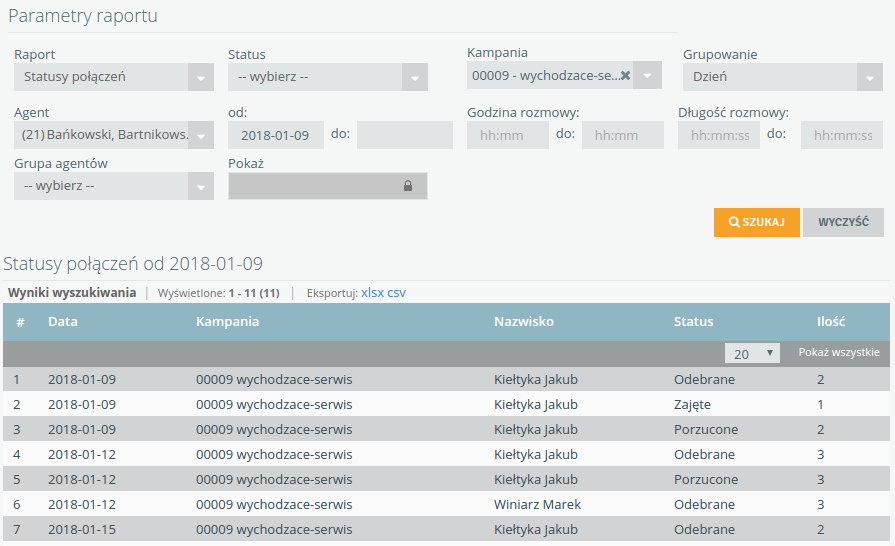This screenshot has height=546, width=895.
Task: Clear the selected Kampania value with X
Action: coord(626,75)
